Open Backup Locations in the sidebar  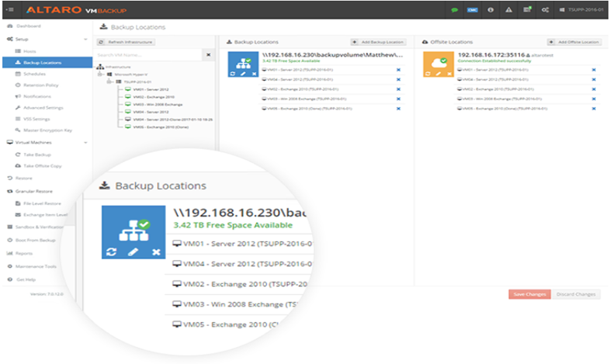(x=47, y=63)
